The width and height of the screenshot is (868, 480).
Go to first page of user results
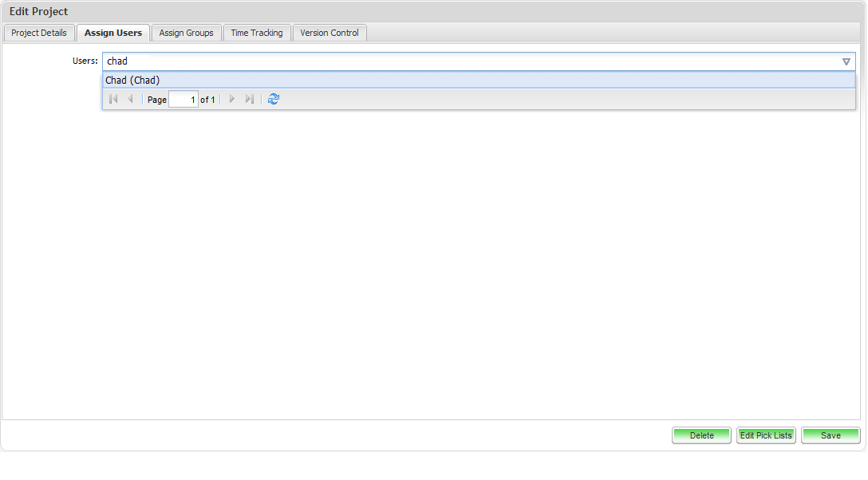click(113, 100)
